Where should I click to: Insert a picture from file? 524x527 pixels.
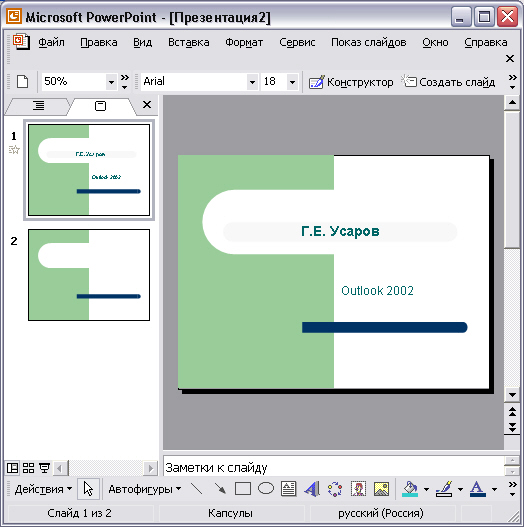[x=381, y=489]
